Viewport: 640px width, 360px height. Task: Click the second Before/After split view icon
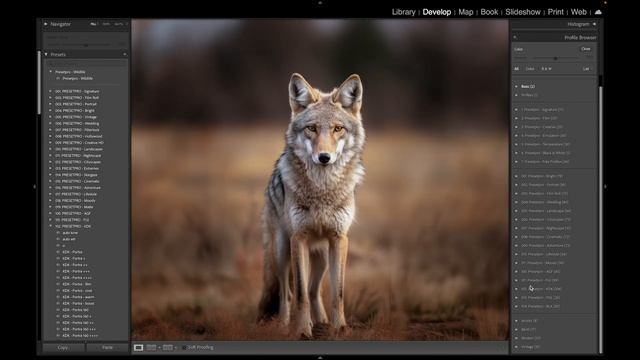167,347
